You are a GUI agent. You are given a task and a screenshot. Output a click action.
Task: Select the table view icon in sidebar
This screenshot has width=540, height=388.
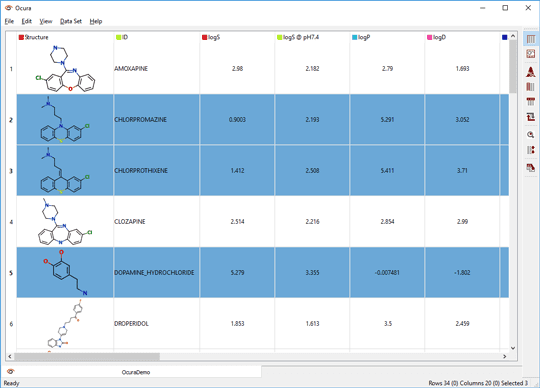pos(531,39)
